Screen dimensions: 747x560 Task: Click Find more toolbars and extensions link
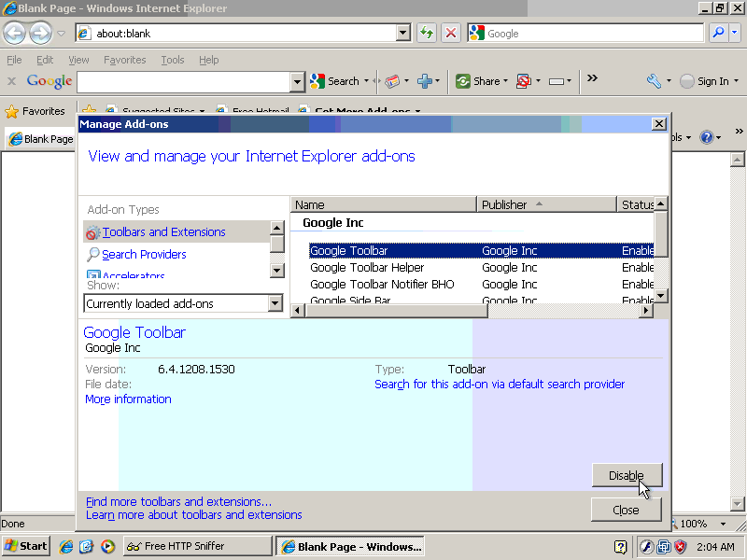tap(178, 502)
